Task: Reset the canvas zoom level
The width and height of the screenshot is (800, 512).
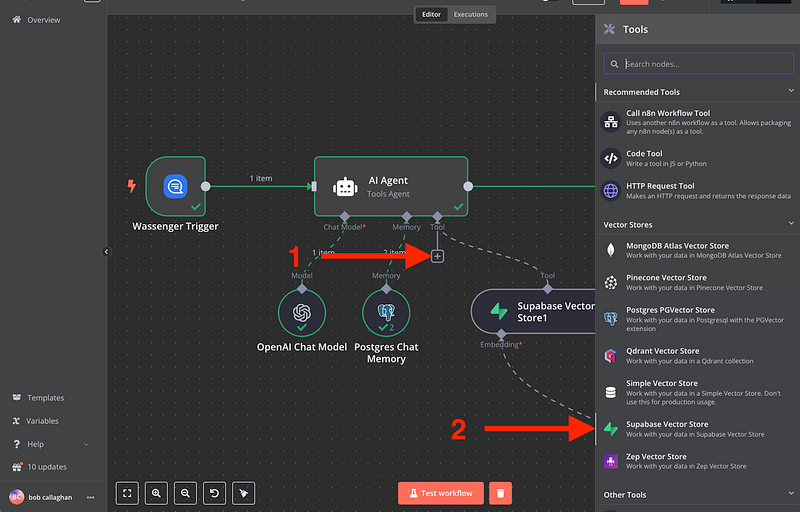Action: (215, 493)
